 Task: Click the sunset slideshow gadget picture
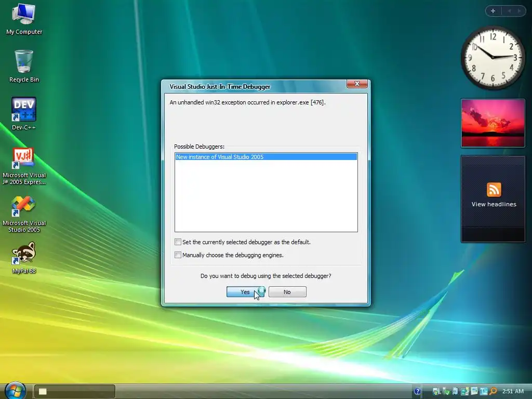tap(493, 123)
